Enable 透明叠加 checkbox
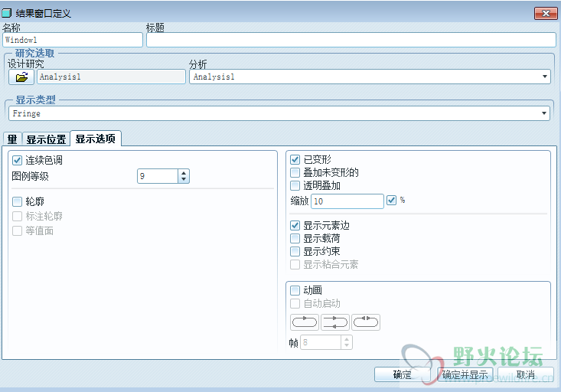The image size is (561, 392). coord(295,185)
